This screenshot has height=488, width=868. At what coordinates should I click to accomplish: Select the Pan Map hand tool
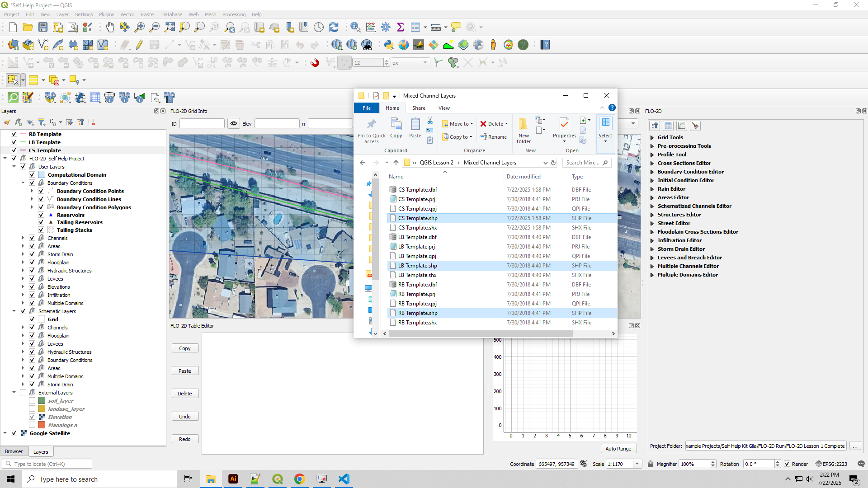click(x=110, y=27)
